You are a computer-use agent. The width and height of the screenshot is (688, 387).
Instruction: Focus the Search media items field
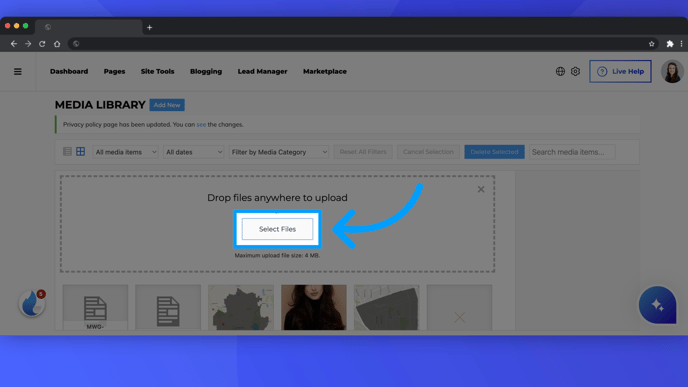[x=572, y=152]
